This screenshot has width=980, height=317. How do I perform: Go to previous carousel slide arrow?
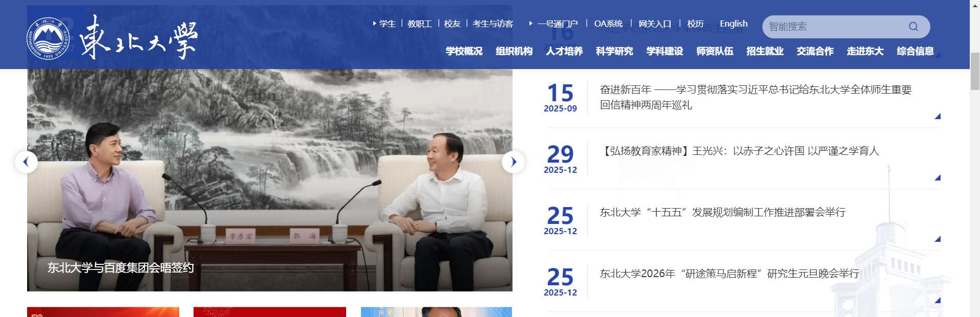[x=26, y=162]
